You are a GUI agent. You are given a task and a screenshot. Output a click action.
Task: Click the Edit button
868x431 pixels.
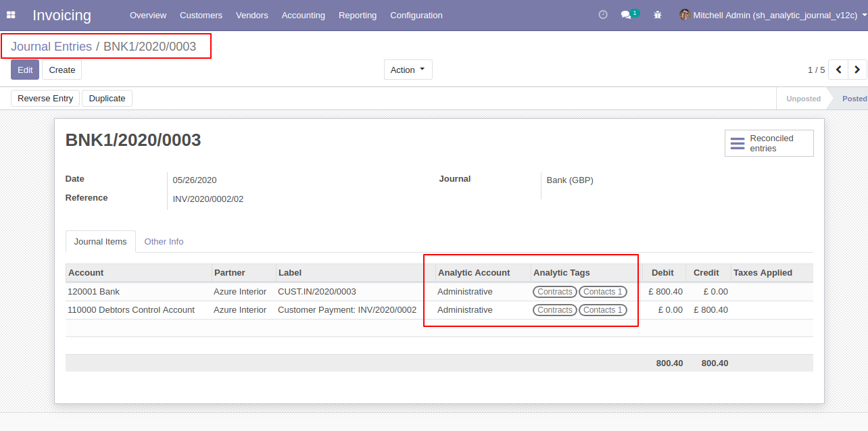[x=25, y=70]
